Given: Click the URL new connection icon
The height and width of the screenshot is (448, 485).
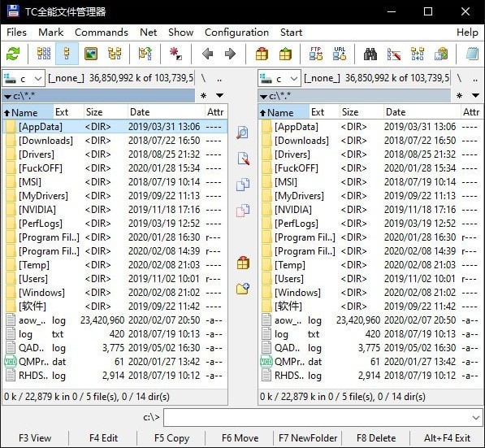Looking at the screenshot, I should (x=340, y=54).
